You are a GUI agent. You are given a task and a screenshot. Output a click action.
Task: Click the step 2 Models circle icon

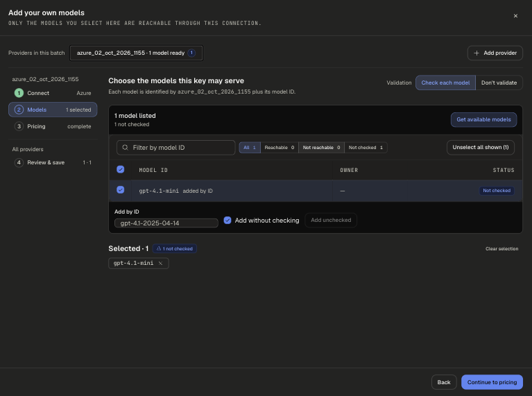tap(19, 110)
